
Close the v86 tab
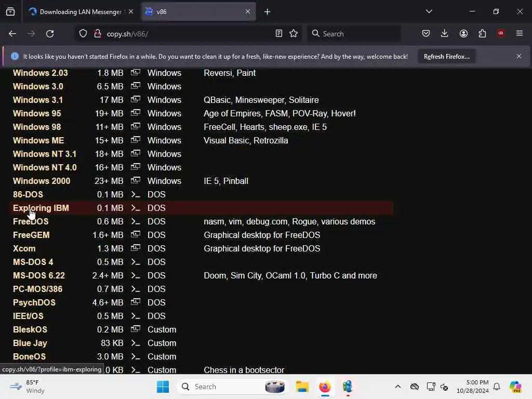248,11
